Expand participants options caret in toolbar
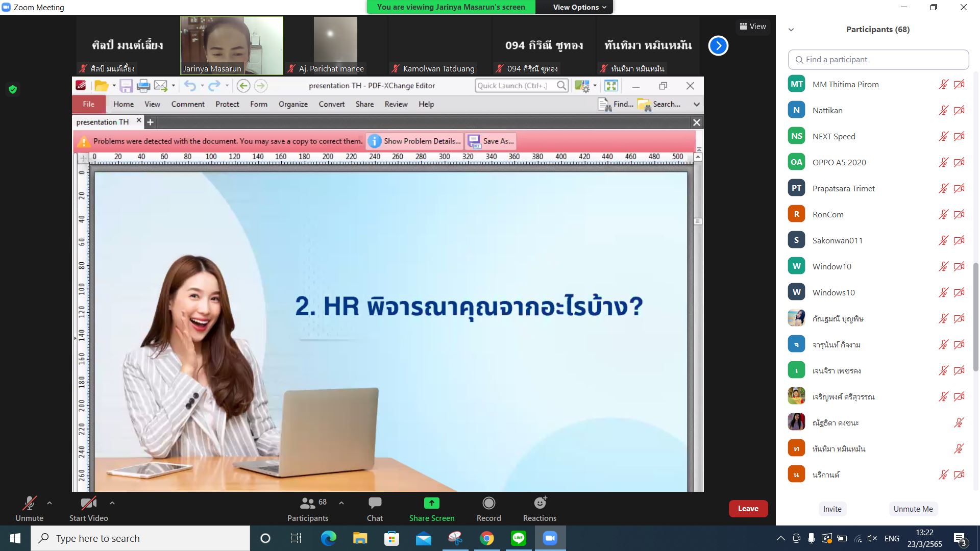This screenshot has height=551, width=980. pyautogui.click(x=341, y=503)
